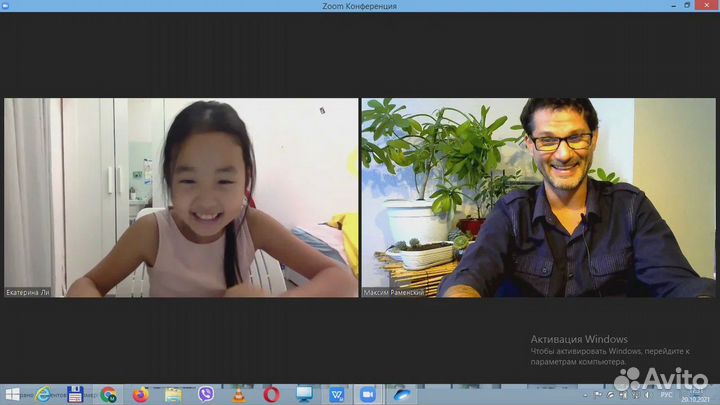720x405 pixels.
Task: Select Максим Раменский's video tile
Action: pos(538,197)
